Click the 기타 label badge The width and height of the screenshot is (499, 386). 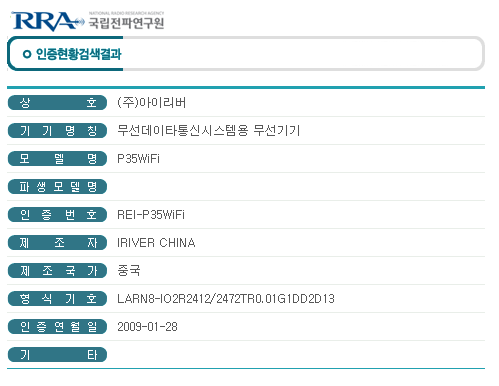point(57,354)
